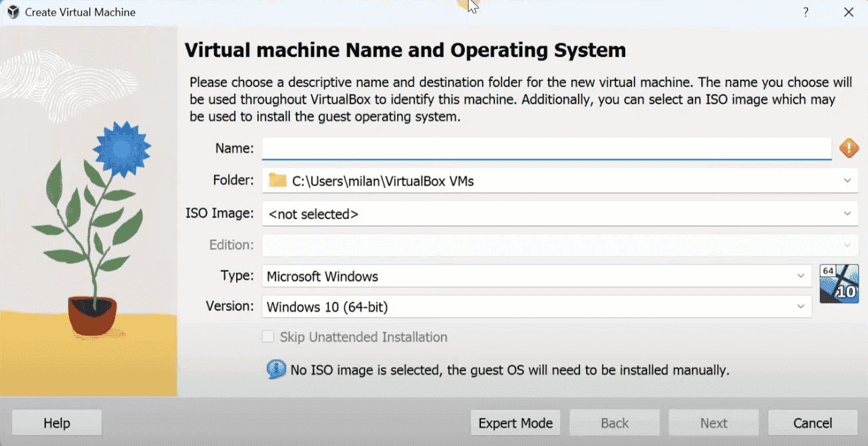Cancel the virtual machine creation

[x=812, y=423]
